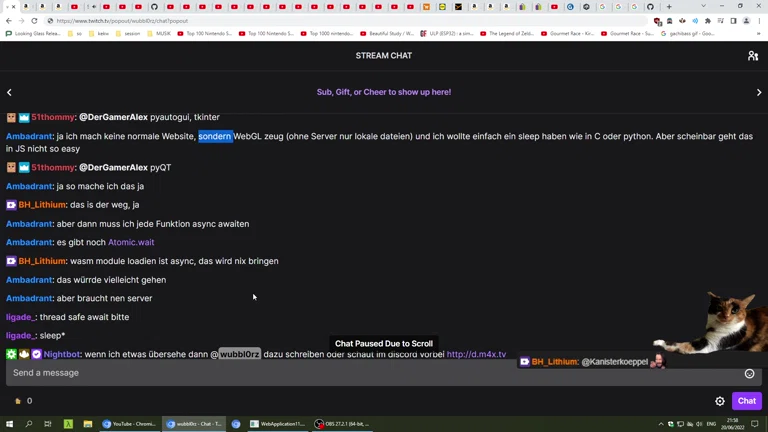Open chat settings gear icon
The width and height of the screenshot is (768, 432).
pos(720,401)
